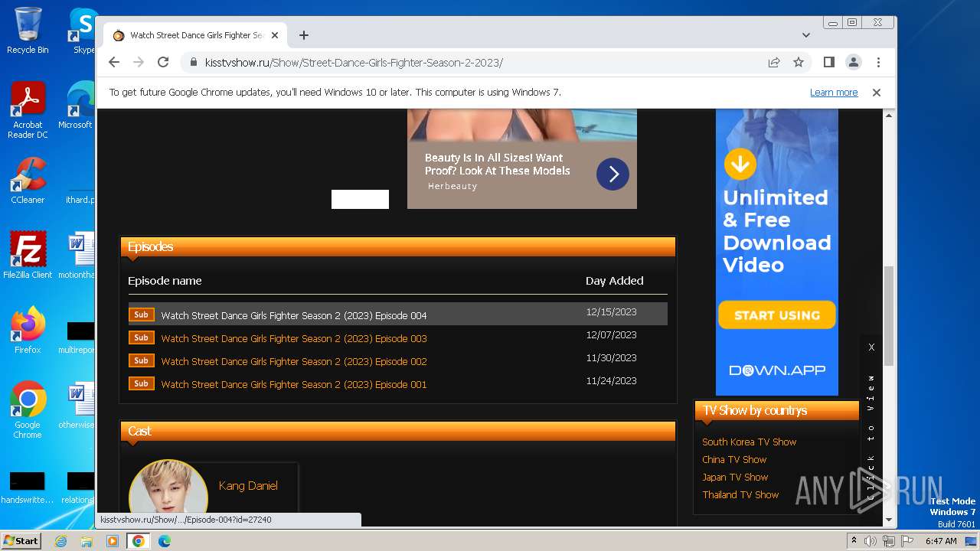Expand the tab search chevron
The width and height of the screenshot is (980, 551).
(805, 35)
